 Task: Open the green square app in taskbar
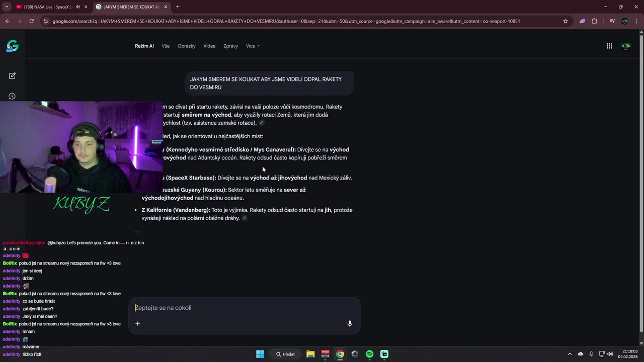(384, 354)
